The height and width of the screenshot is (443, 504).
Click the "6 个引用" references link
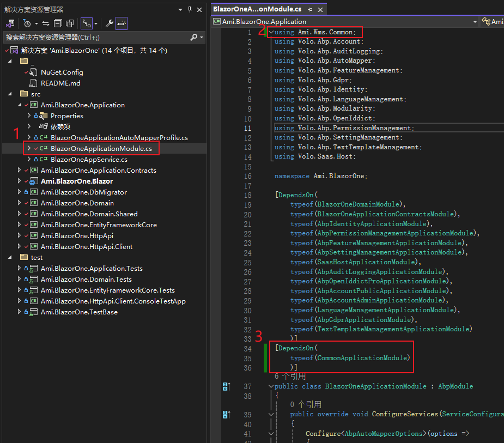(290, 377)
